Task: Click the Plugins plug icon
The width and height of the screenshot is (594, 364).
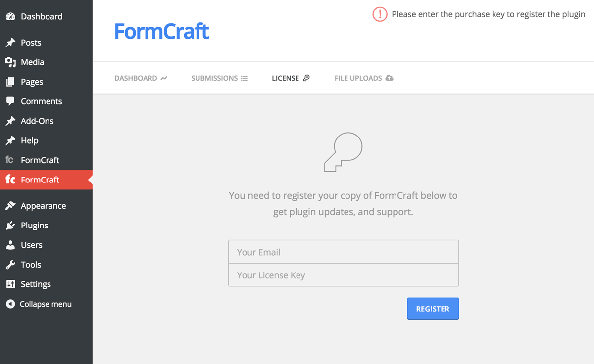Action: click(x=10, y=225)
